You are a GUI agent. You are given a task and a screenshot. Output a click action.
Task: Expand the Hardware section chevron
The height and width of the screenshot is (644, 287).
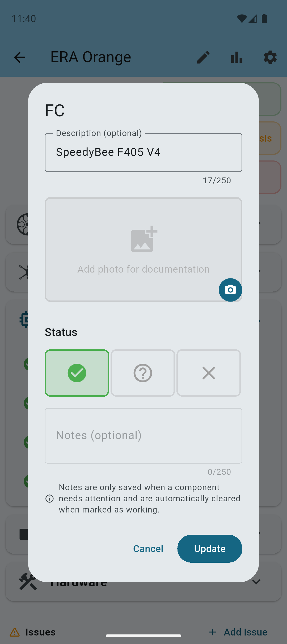point(256,582)
